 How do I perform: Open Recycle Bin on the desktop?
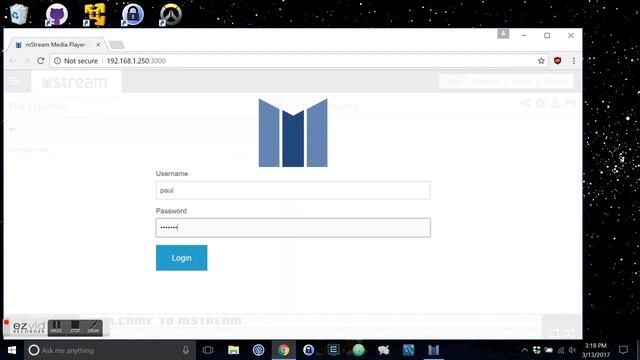19,14
